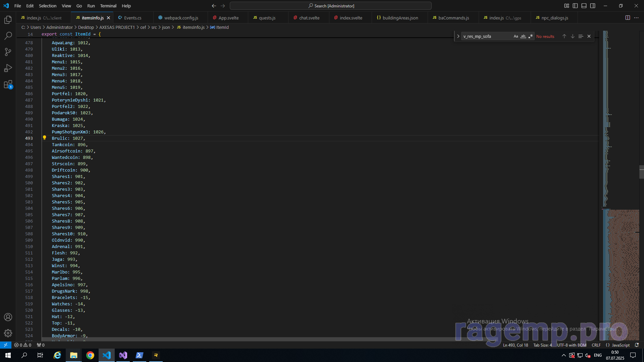Switch to the quests.js tab

point(267,18)
